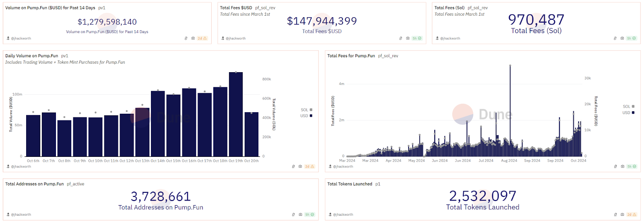
Task: Open 'Total Fees for Pump.Fun' chart title
Action: pos(351,56)
